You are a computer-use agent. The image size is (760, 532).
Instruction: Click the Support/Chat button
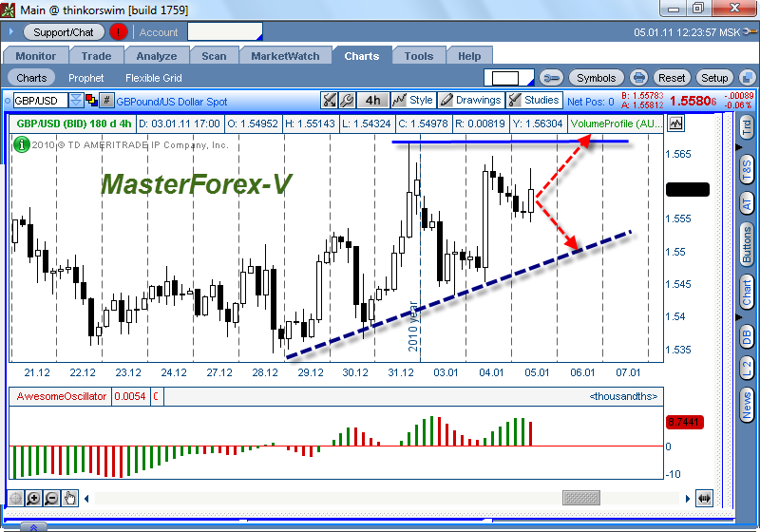click(64, 32)
